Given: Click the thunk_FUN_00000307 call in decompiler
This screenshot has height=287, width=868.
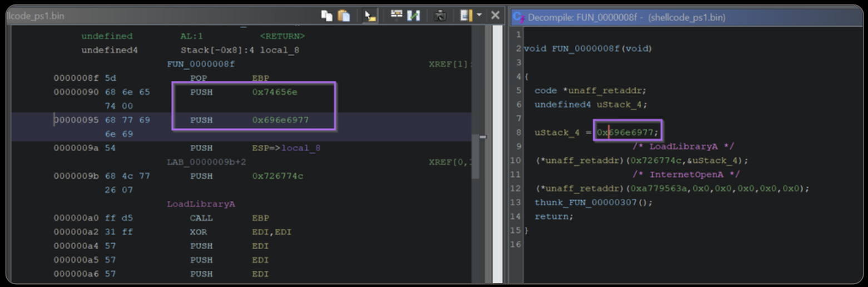Looking at the screenshot, I should click(593, 202).
